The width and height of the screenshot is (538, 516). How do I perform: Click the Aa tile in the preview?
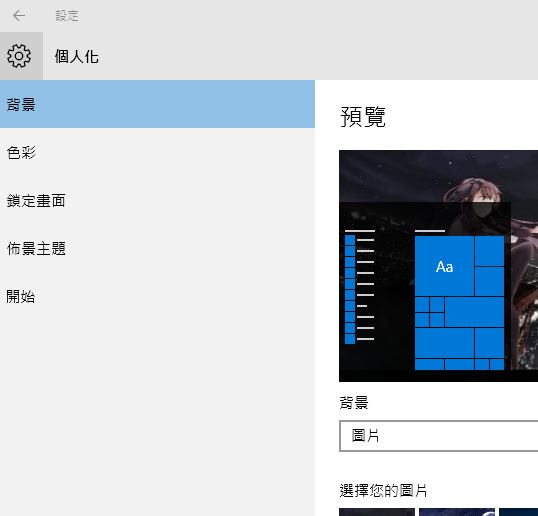pyautogui.click(x=444, y=266)
